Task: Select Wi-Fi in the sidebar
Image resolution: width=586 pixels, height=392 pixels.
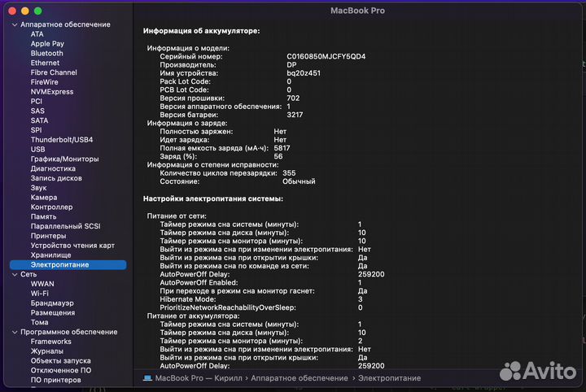Action: tap(40, 294)
